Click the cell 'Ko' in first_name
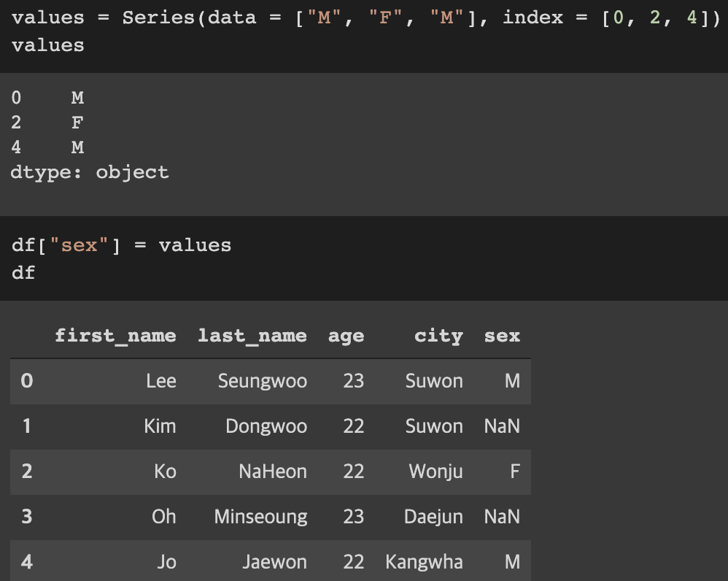The image size is (728, 581). tap(166, 472)
